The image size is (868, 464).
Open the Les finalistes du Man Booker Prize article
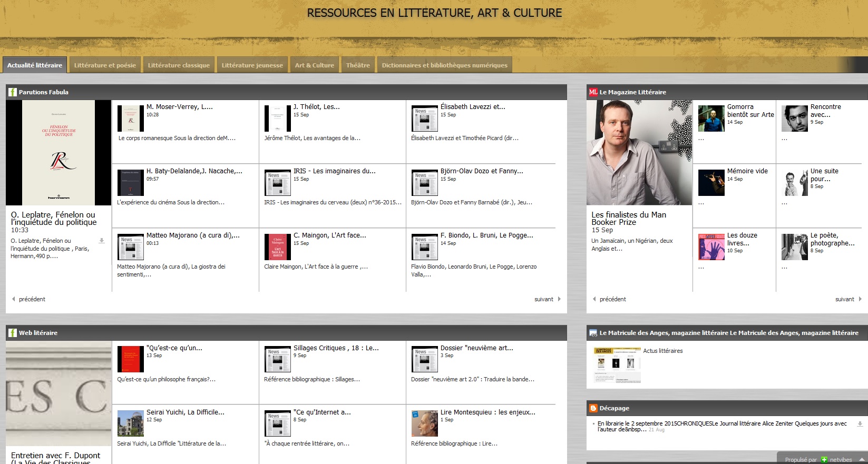tap(628, 219)
